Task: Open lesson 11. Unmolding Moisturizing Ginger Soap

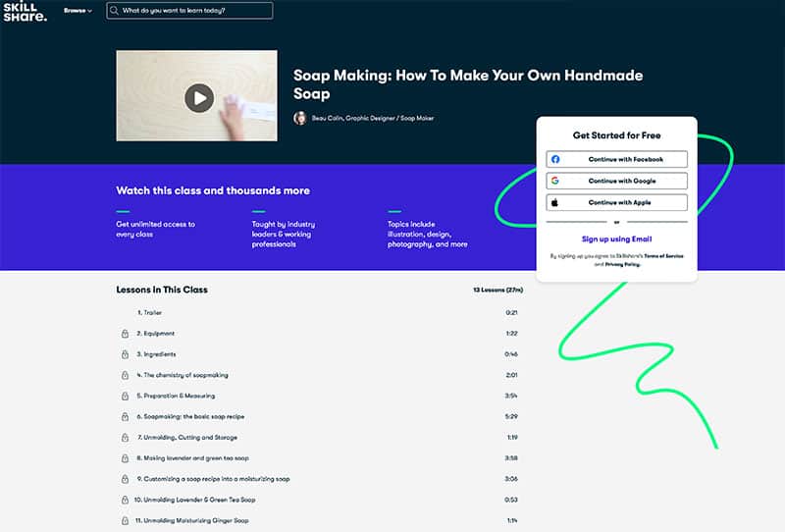Action: pos(191,520)
